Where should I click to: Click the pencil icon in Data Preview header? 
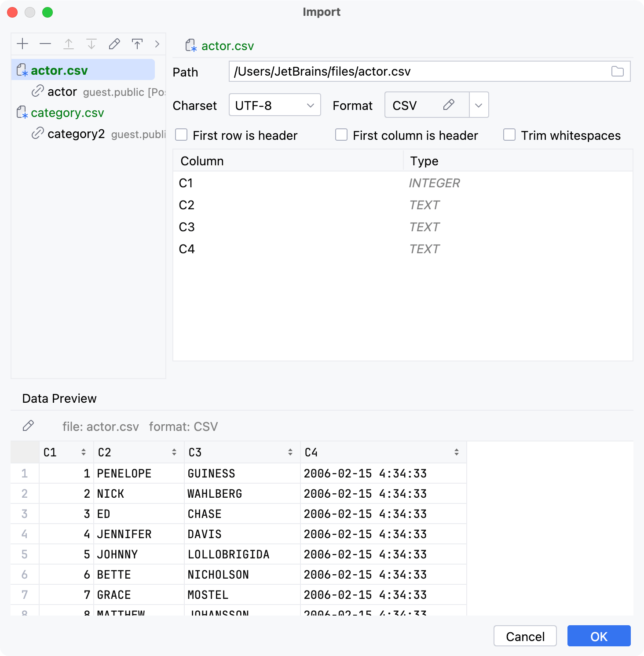tap(28, 426)
